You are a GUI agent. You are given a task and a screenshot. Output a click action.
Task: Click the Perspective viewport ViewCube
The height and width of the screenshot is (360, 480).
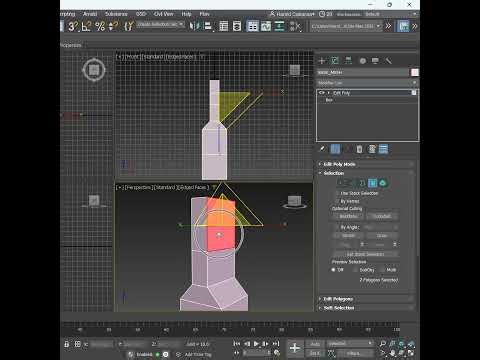point(294,201)
